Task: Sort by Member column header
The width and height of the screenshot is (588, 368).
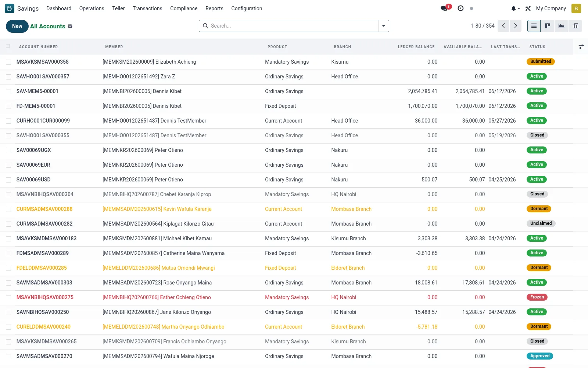Action: point(114,47)
